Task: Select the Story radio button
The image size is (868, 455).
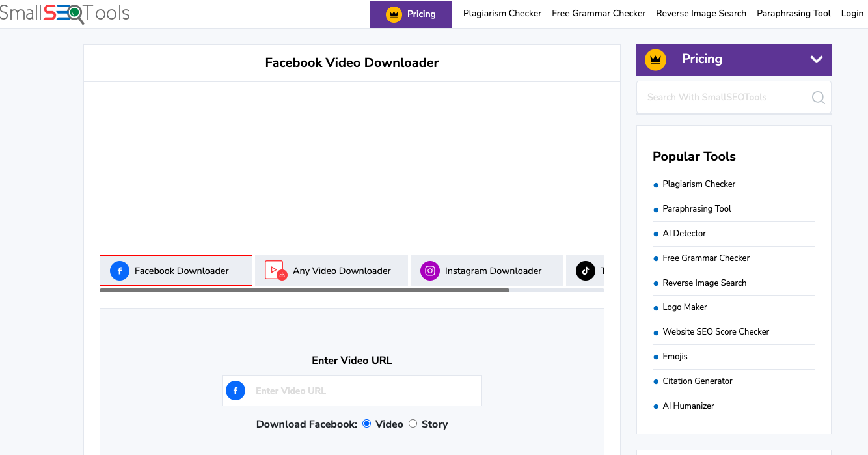Action: (413, 424)
